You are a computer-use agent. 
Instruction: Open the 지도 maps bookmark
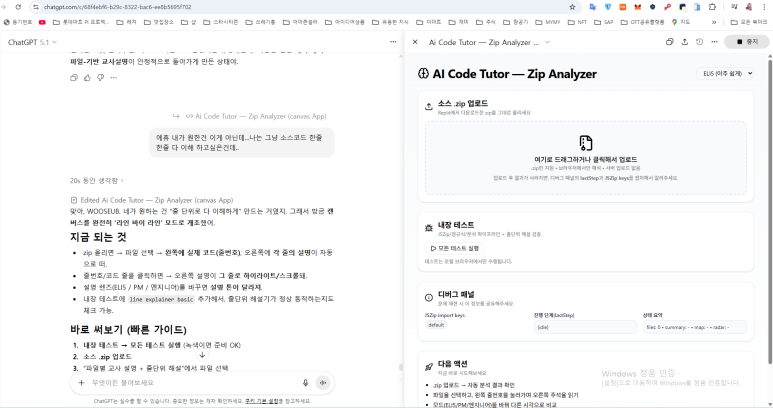681,22
